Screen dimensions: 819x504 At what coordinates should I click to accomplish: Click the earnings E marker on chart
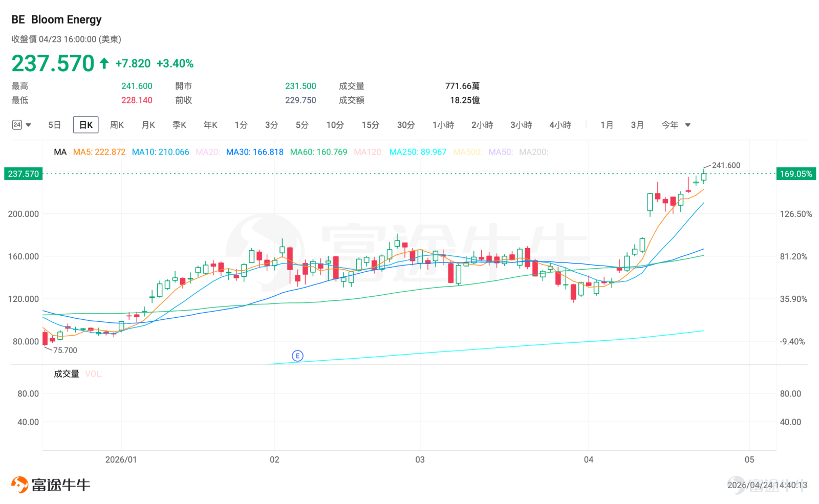click(297, 356)
